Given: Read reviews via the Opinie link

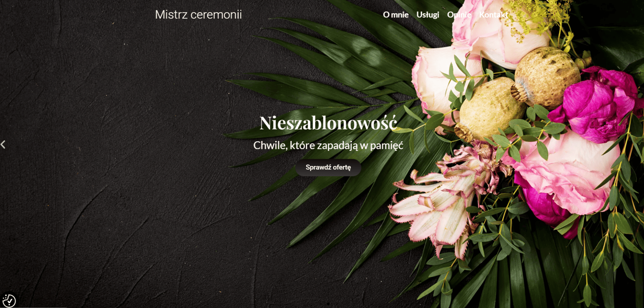Looking at the screenshot, I should tap(459, 15).
